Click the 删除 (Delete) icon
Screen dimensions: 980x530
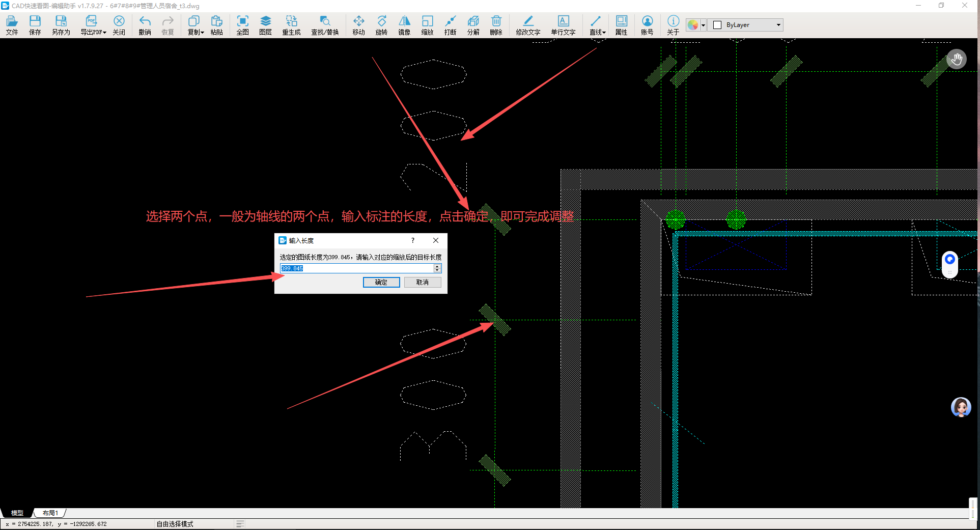[496, 25]
